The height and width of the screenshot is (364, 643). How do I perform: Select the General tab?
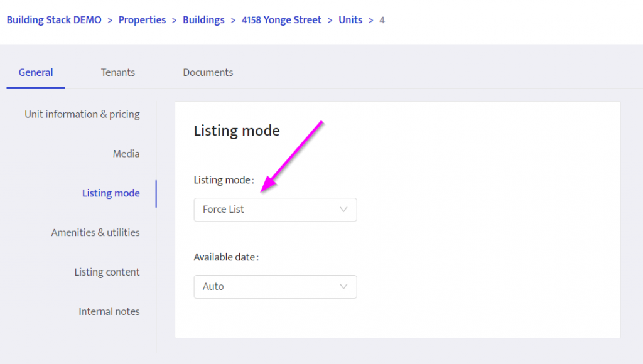[x=36, y=73]
